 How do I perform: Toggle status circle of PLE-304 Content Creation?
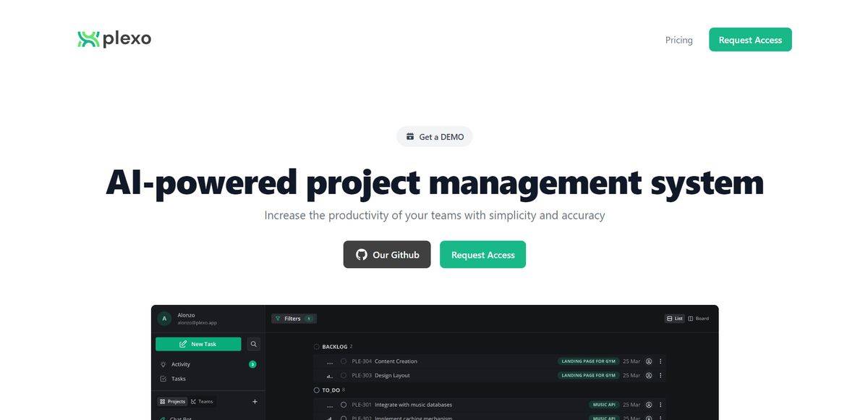344,361
